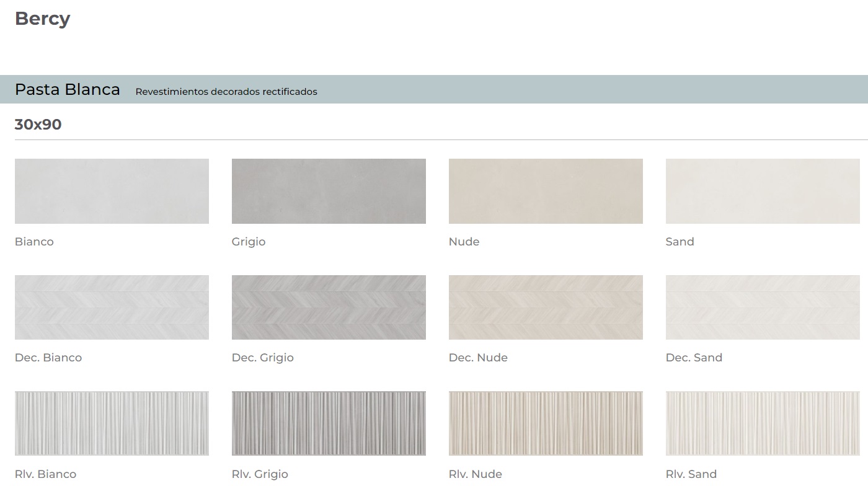Select the Rlv. Grigio ribbed tile image

click(x=329, y=423)
